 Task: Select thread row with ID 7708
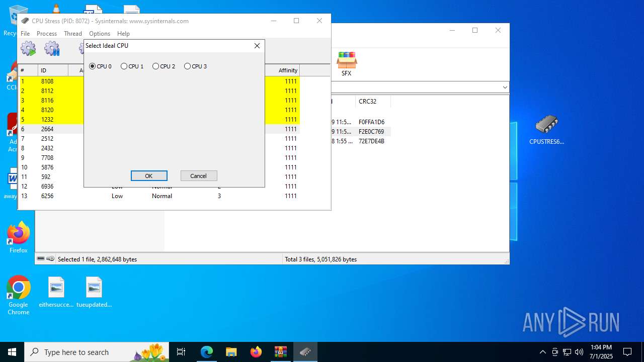159,158
